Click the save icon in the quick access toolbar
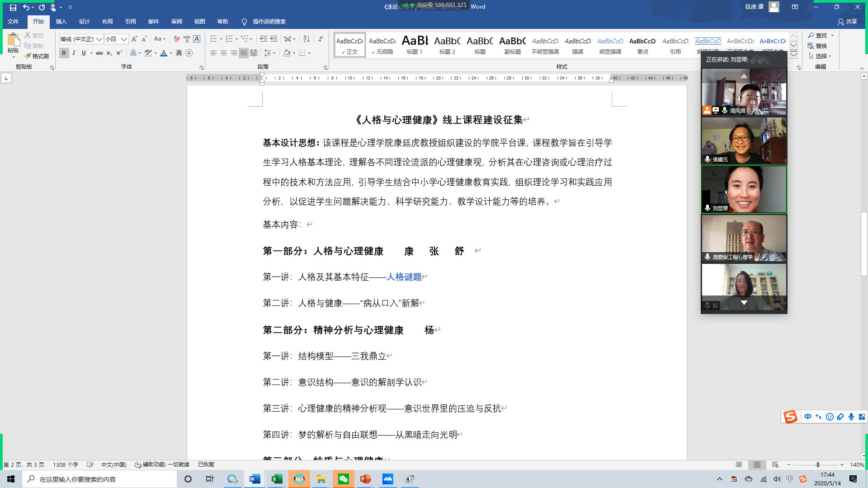The image size is (868, 488). [x=13, y=7]
